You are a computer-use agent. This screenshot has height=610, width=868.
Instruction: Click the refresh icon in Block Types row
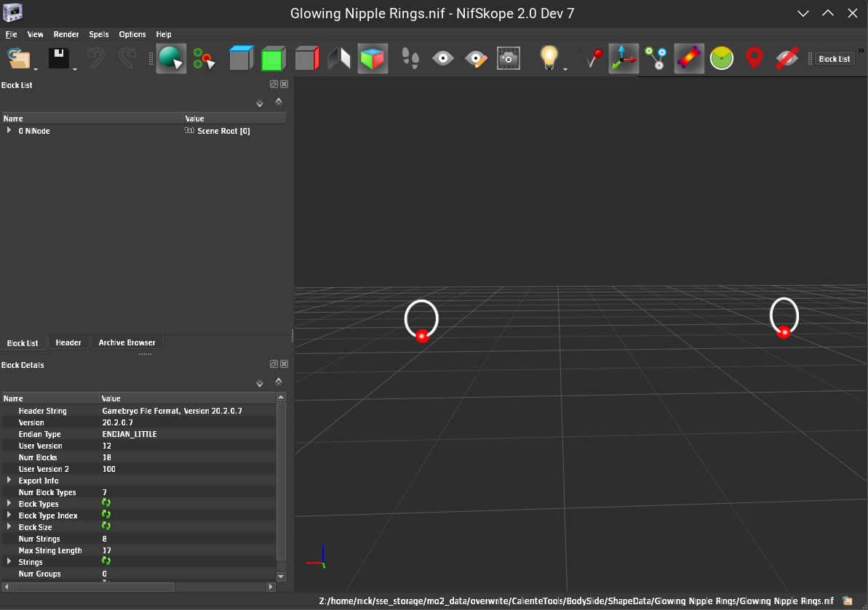[x=106, y=502]
